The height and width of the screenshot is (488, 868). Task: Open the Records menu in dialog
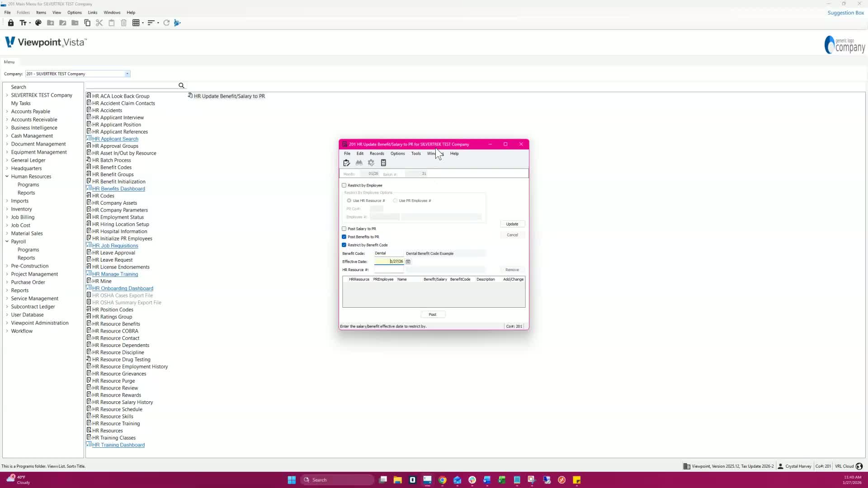coord(377,154)
